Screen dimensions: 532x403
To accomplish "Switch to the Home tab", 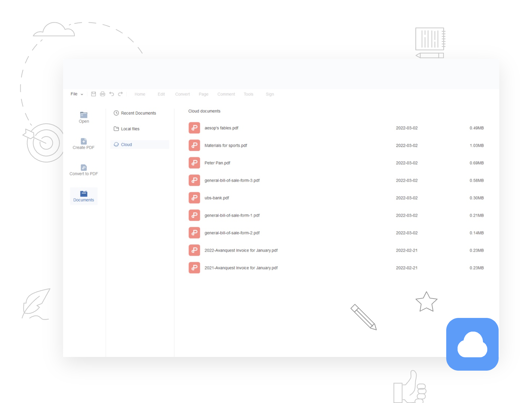I will click(140, 94).
